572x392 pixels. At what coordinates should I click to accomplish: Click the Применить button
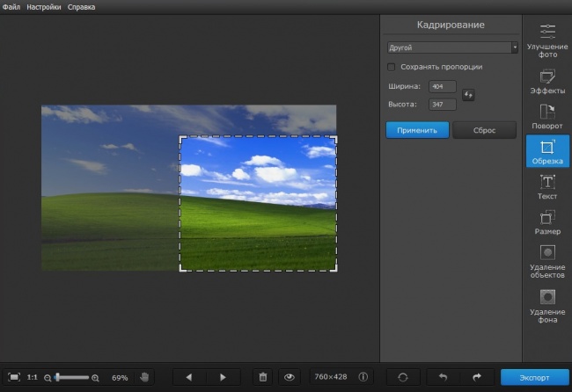click(x=417, y=130)
